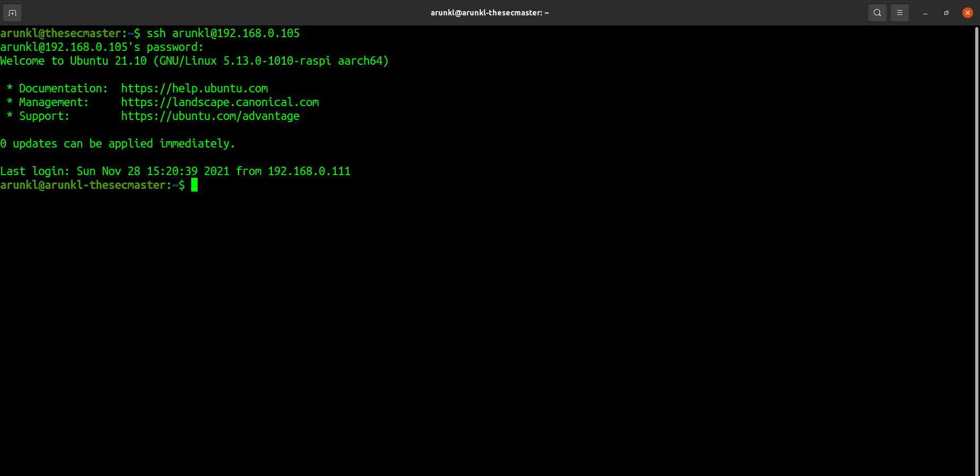Image resolution: width=980 pixels, height=476 pixels.
Task: Open the https://landscape.canonical.com link
Action: pos(220,102)
